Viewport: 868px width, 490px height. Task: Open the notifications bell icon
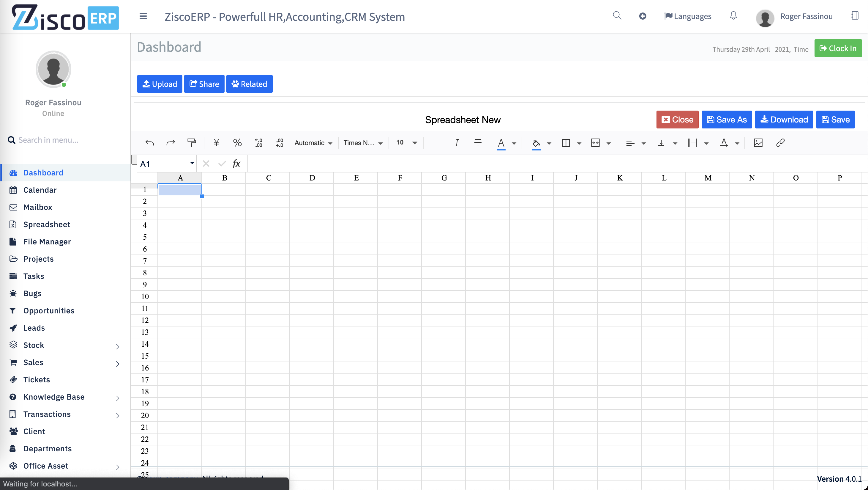point(733,16)
